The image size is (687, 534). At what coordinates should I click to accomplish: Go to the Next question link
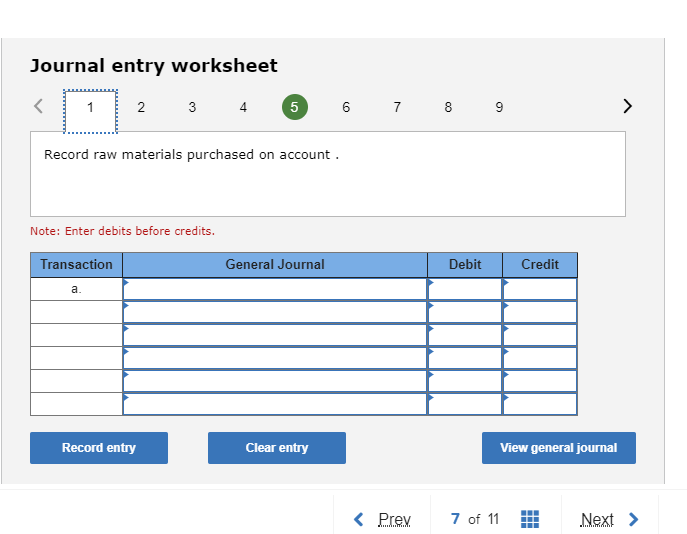(x=597, y=520)
